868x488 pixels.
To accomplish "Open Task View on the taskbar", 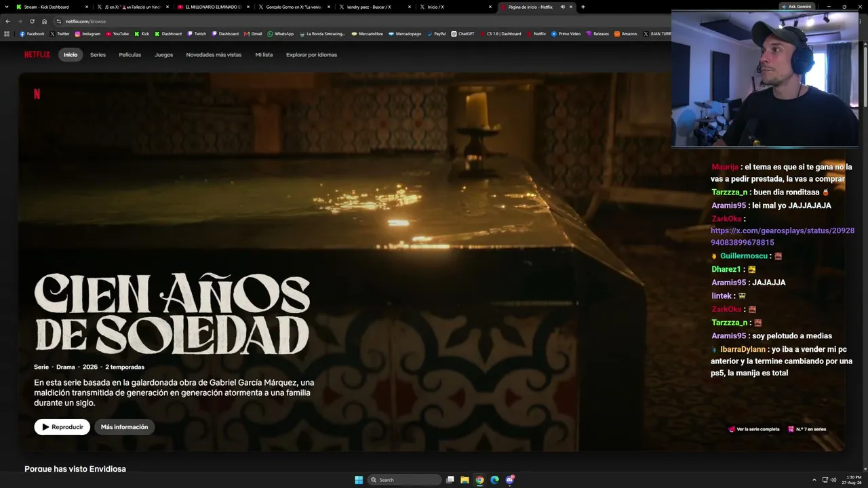I will click(x=450, y=480).
